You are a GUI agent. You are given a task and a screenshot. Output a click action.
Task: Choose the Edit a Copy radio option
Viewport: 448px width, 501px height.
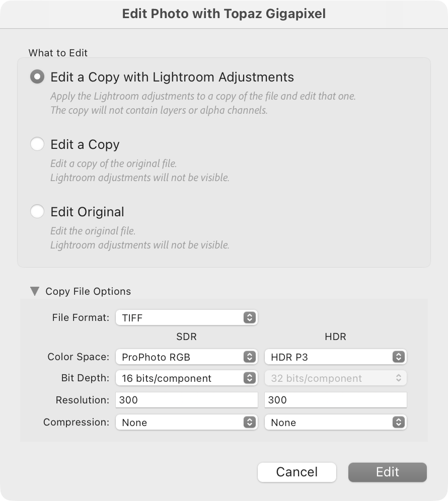tap(37, 144)
